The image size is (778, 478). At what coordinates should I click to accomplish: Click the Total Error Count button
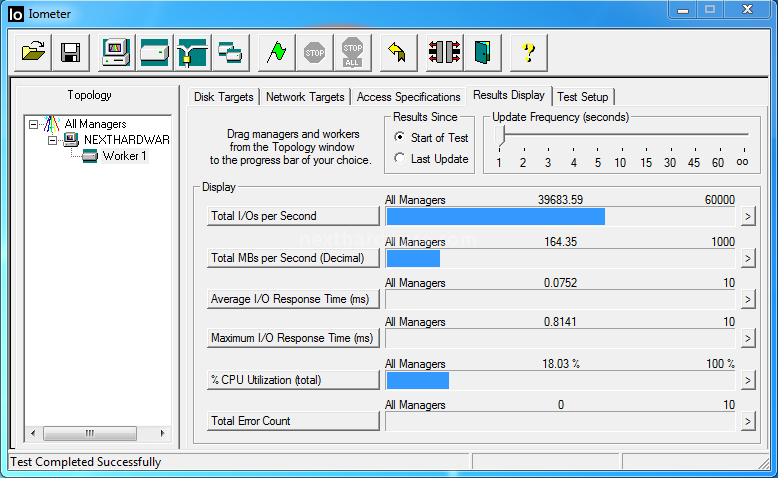point(293,421)
